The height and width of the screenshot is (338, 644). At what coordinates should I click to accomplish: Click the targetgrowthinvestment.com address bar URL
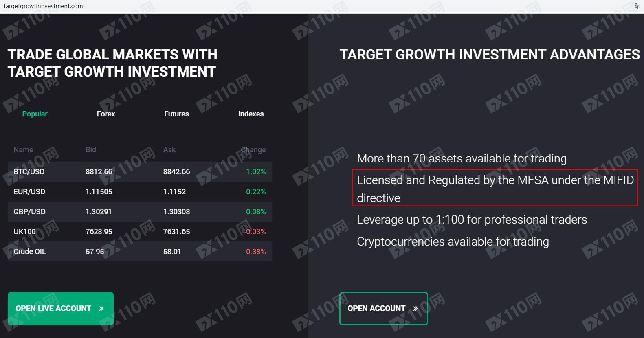point(43,6)
